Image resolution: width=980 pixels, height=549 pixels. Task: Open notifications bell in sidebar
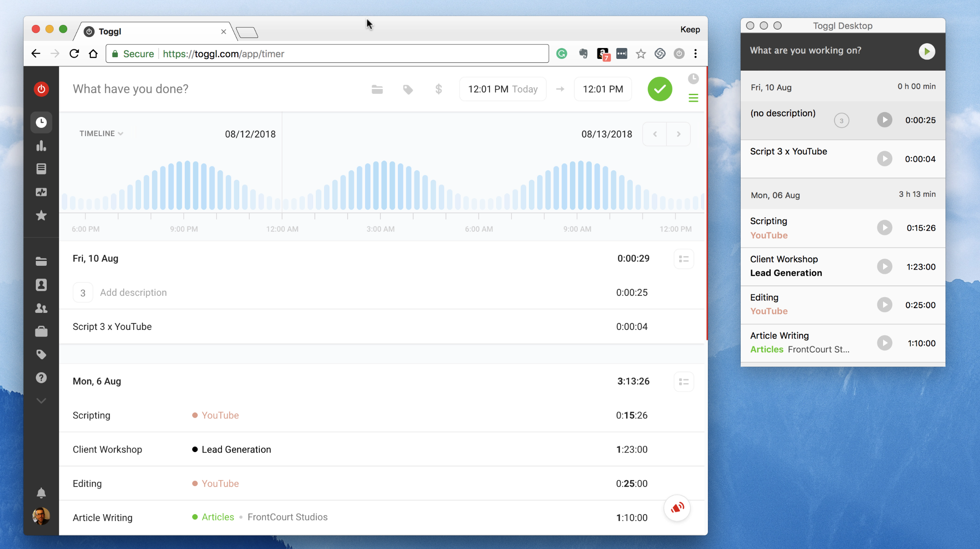pyautogui.click(x=41, y=493)
